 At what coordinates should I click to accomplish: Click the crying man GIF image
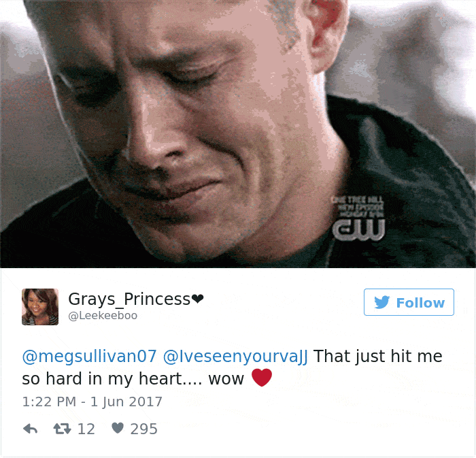pyautogui.click(x=238, y=134)
